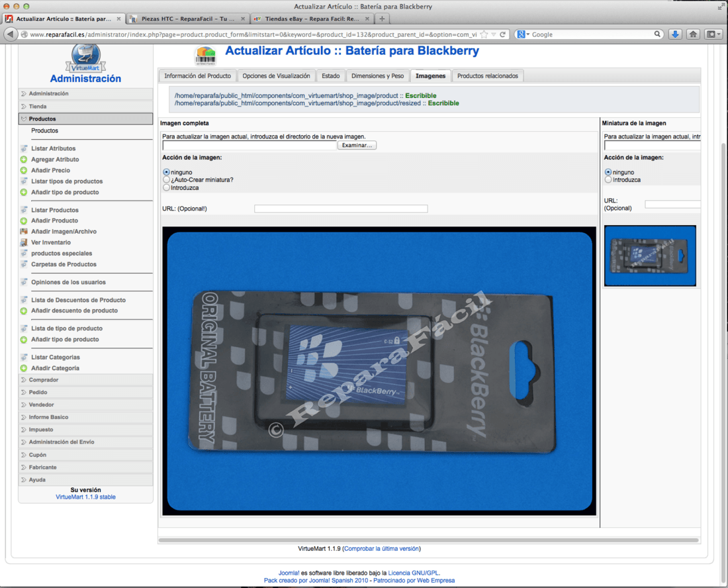This screenshot has width=728, height=588.
Task: Click the green plus beside Agregar Atributo
Action: tap(24, 160)
